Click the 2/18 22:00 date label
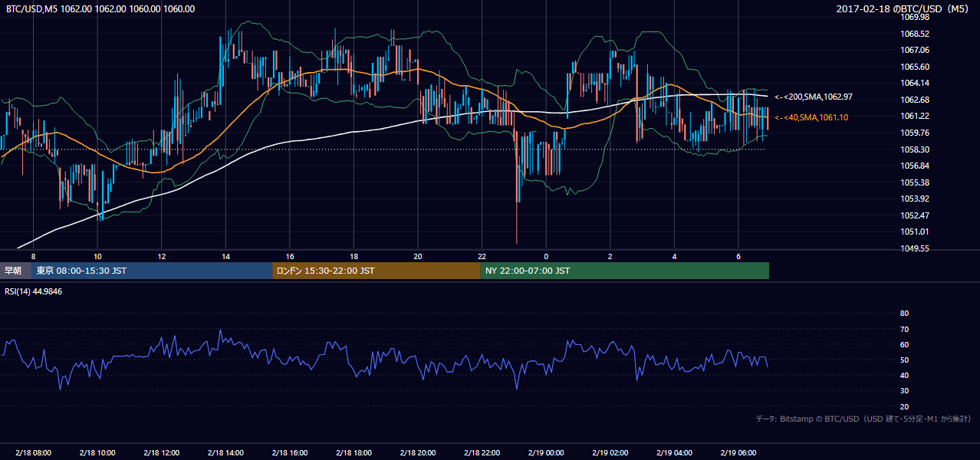980x460 pixels. [x=482, y=452]
